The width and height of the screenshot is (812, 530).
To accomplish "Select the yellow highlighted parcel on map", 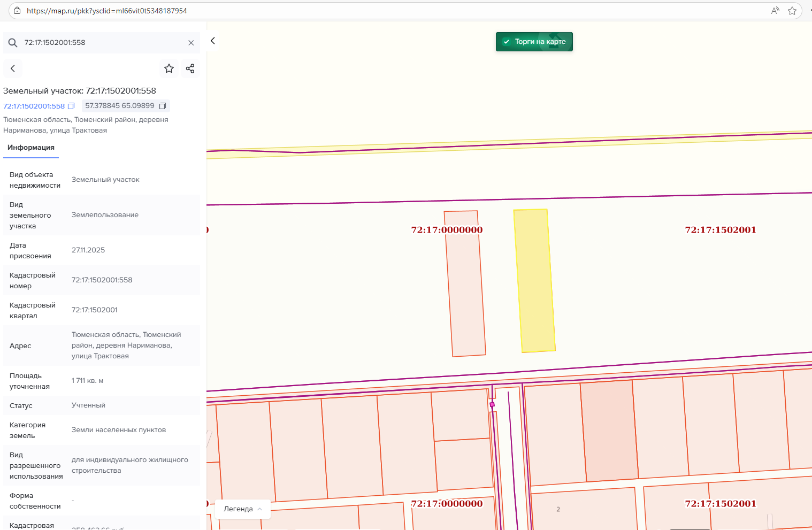I will point(534,281).
